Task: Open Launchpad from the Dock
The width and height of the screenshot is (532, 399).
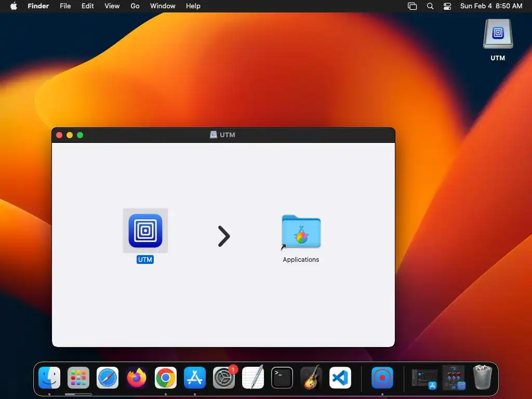Action: (78, 378)
